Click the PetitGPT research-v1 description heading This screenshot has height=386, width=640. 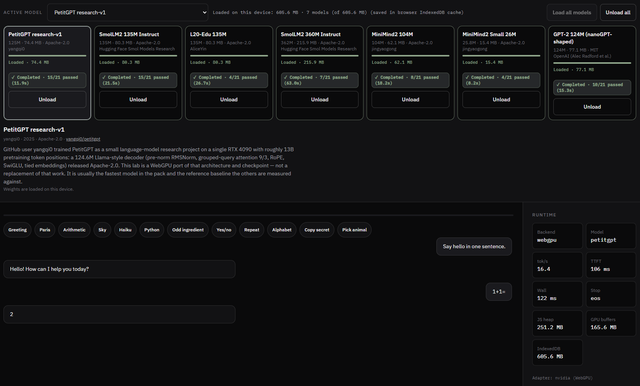point(34,130)
